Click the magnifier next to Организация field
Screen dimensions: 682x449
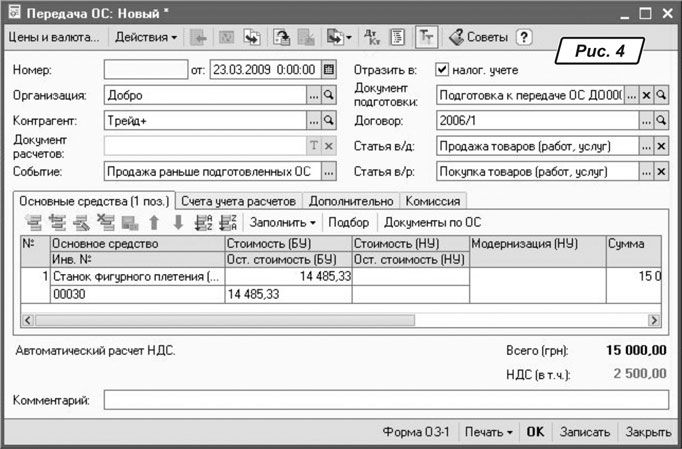(x=328, y=96)
